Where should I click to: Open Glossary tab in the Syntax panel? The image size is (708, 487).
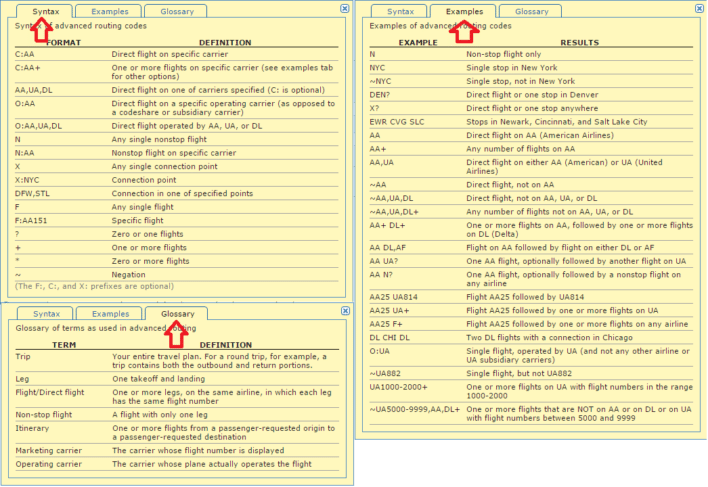pyautogui.click(x=177, y=11)
